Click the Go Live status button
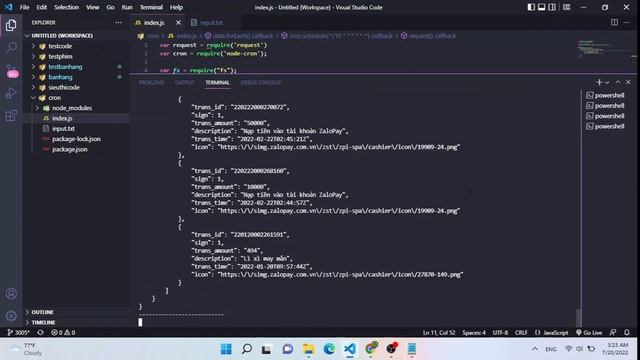 [x=589, y=332]
